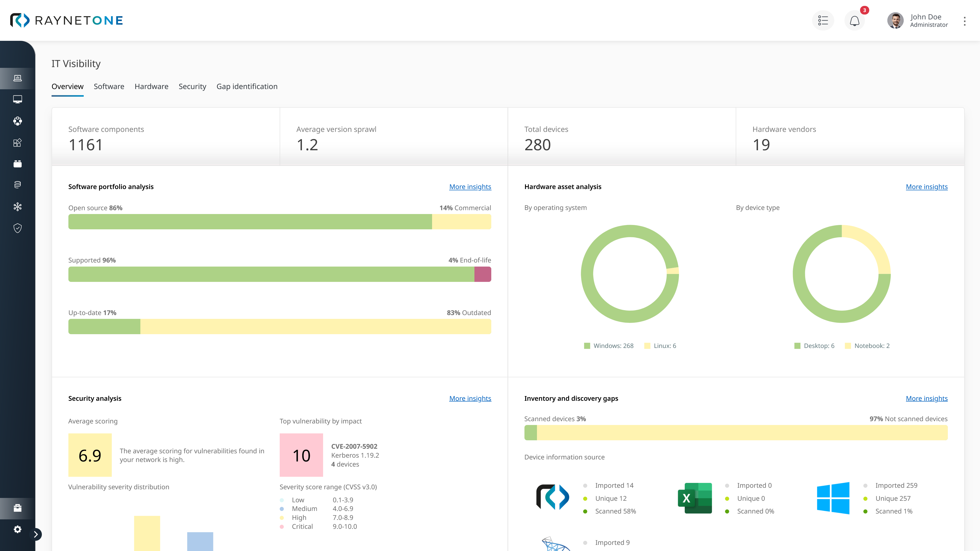This screenshot has width=980, height=551.
Task: Open the Gap identification tab
Action: 247,86
